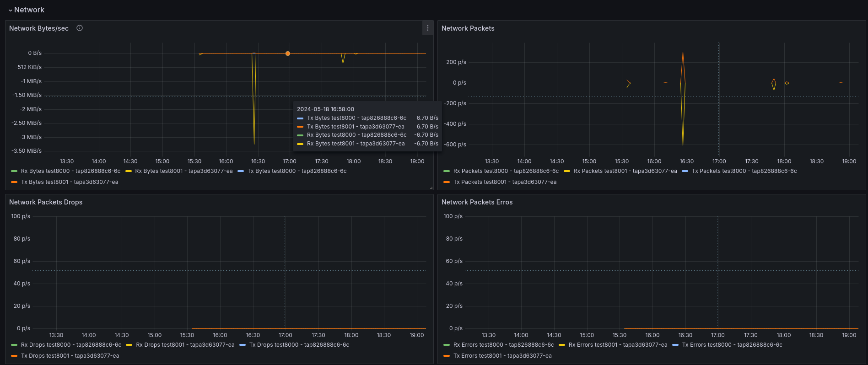Open the Network Packets Drops panel title
The width and height of the screenshot is (868, 365).
(46, 202)
